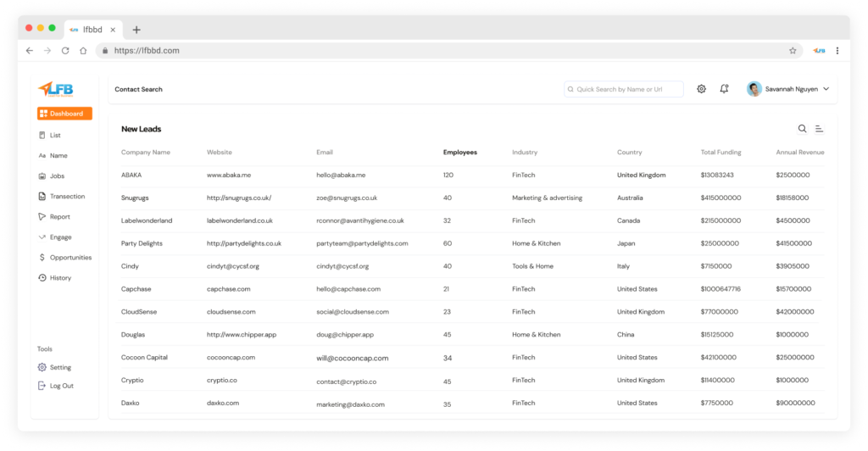This screenshot has height=451, width=868.
Task: Click Marketing & advertising industry cell
Action: coord(547,198)
